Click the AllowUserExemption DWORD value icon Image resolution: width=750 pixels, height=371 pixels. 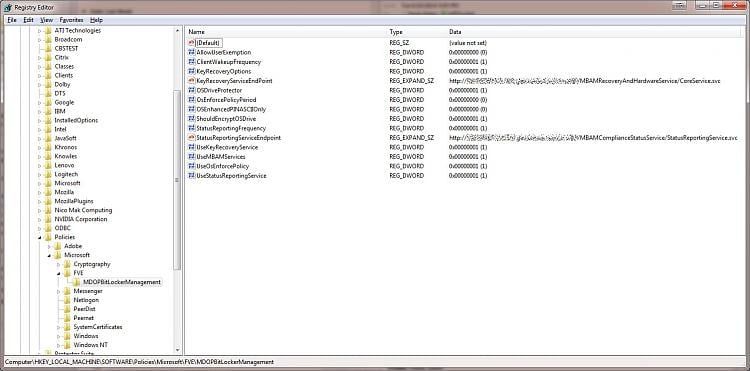pyautogui.click(x=192, y=53)
